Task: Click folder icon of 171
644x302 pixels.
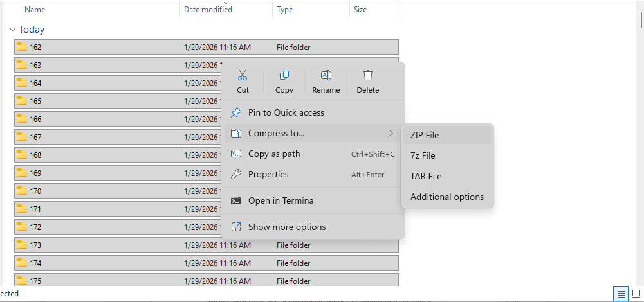Action: tap(22, 209)
